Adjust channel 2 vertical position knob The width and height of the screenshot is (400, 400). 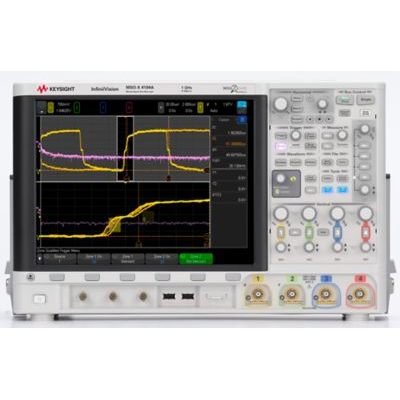coord(309,247)
